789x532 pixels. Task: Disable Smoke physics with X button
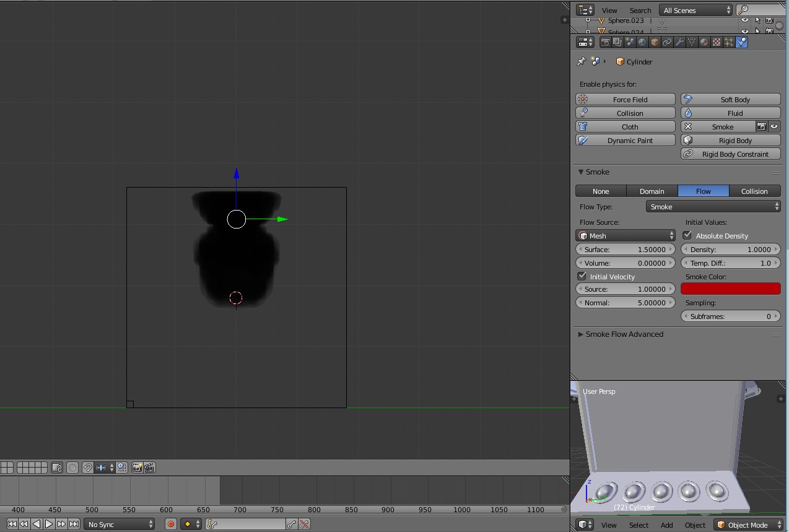(718, 126)
